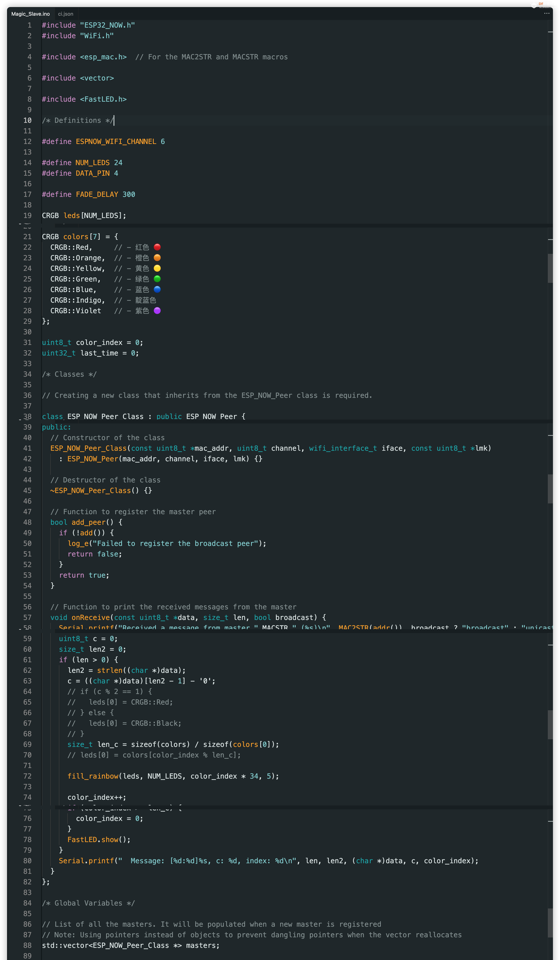Click the yellow circle emoji on line 24
The image size is (560, 960).
click(157, 269)
